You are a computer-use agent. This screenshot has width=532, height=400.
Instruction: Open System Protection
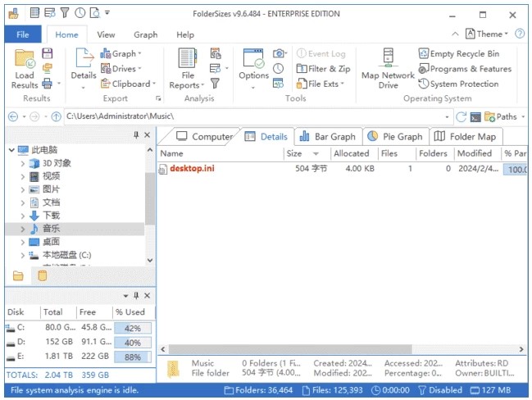(458, 84)
